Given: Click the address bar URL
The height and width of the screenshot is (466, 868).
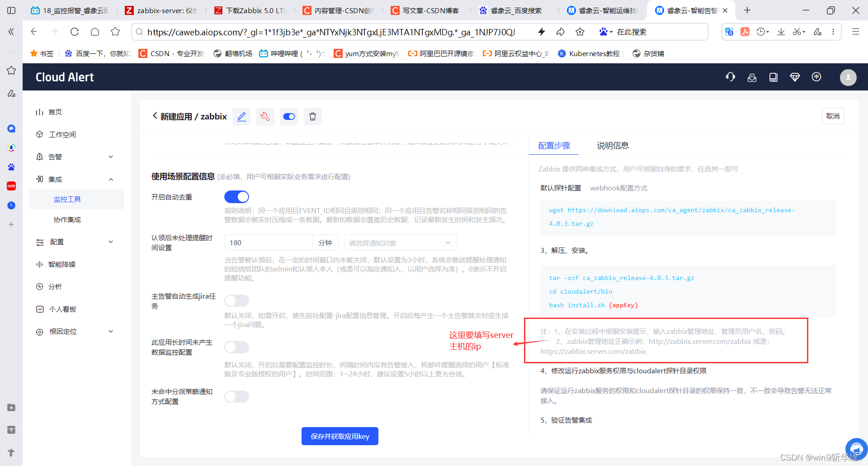Looking at the screenshot, I should (331, 32).
